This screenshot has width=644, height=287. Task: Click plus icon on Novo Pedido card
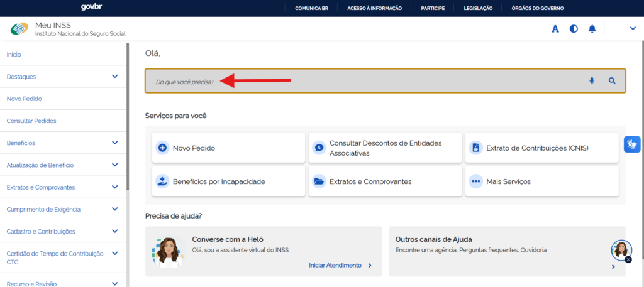tap(163, 148)
